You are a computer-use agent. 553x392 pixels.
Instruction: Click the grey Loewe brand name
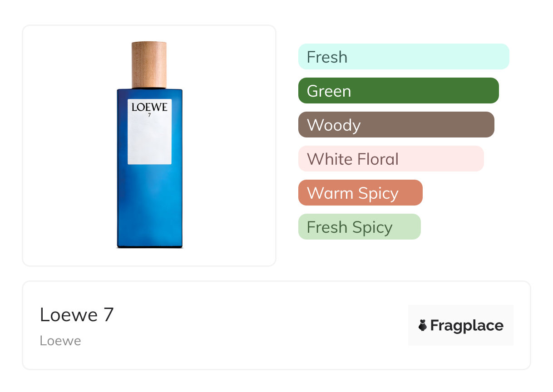click(60, 341)
